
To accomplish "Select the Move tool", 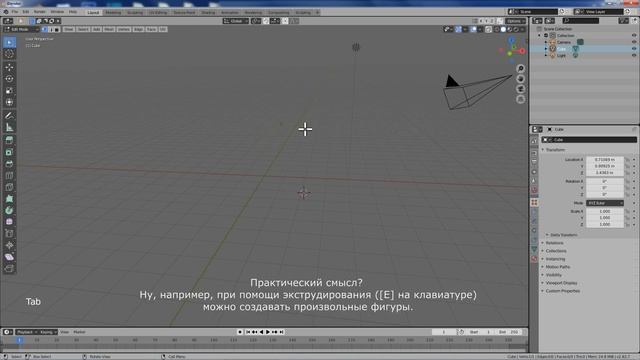I will tap(9, 67).
